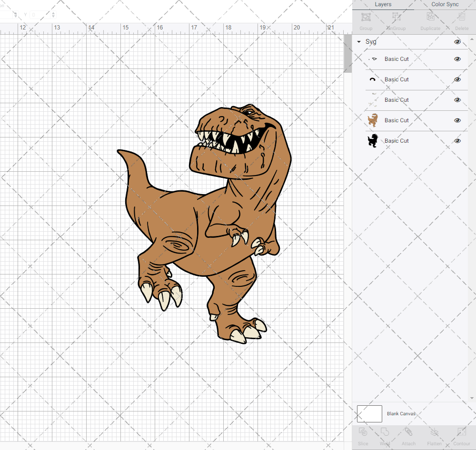Hide the brown dinosaur Basic Cut layer
The width and height of the screenshot is (476, 450).
(x=457, y=120)
